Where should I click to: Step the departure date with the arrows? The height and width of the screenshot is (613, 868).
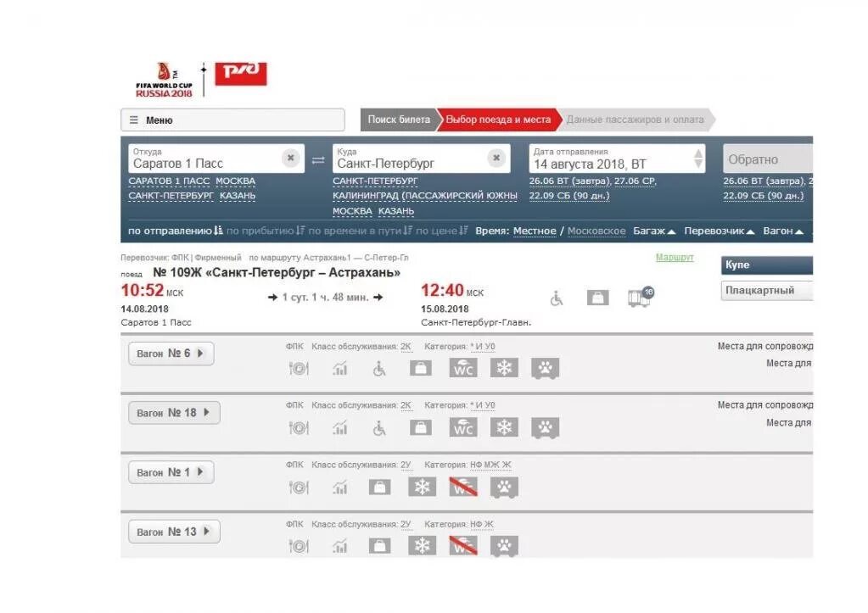(x=698, y=159)
